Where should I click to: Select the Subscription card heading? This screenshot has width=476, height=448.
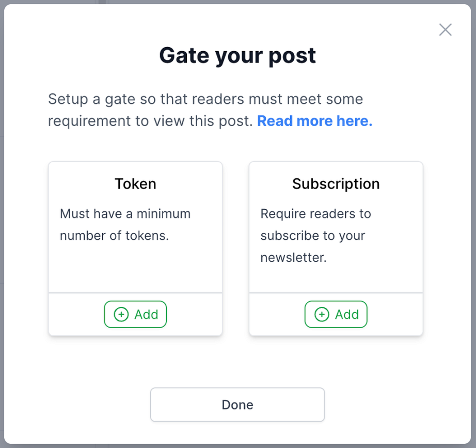click(336, 184)
